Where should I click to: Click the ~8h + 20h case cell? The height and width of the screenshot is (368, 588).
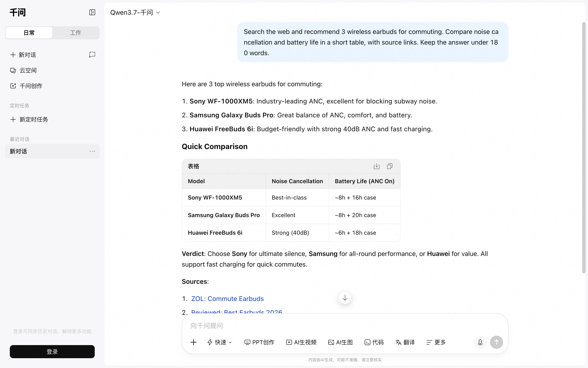[x=364, y=215]
